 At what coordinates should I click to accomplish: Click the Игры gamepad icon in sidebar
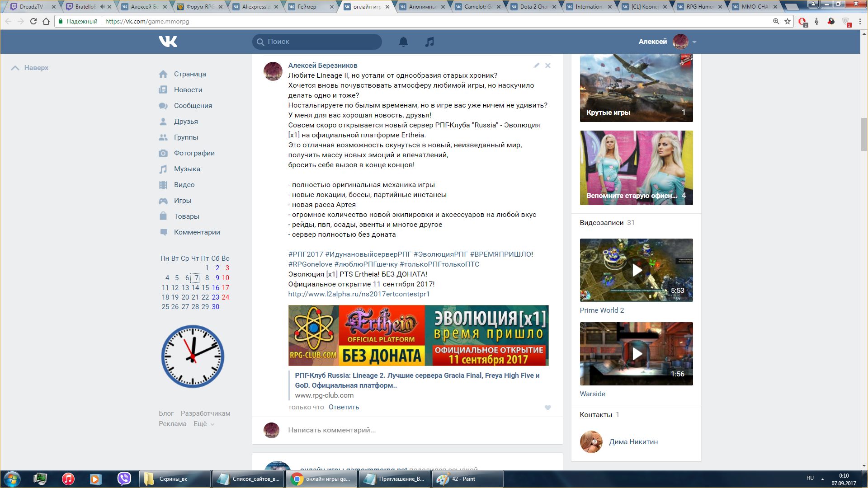(163, 201)
